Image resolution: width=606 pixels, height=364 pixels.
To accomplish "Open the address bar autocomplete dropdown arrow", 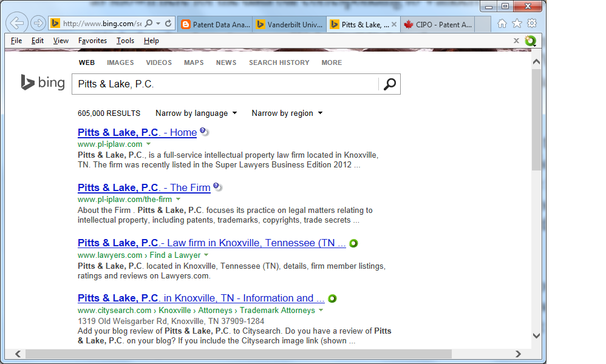I will click(x=158, y=24).
